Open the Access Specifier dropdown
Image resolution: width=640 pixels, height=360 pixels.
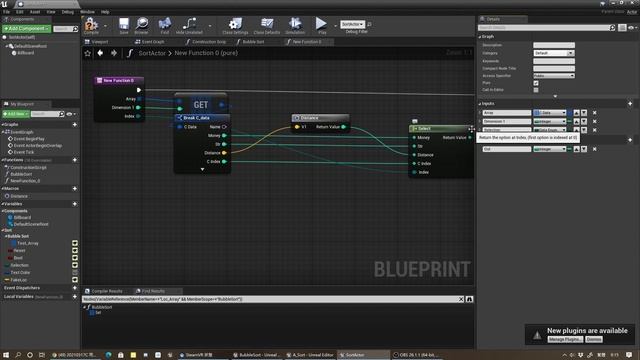point(554,76)
